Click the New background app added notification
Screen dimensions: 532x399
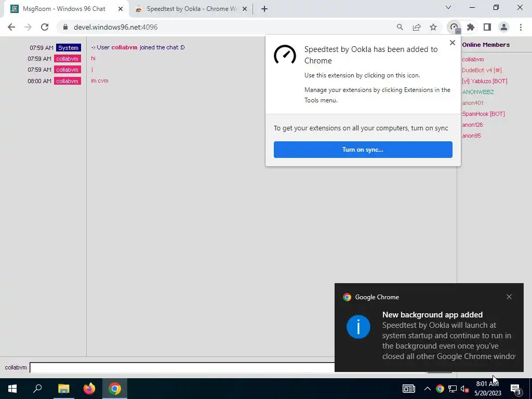pyautogui.click(x=429, y=328)
